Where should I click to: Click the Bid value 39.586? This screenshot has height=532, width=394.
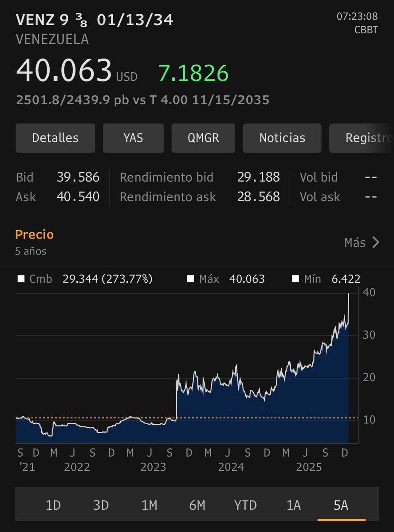click(x=78, y=177)
